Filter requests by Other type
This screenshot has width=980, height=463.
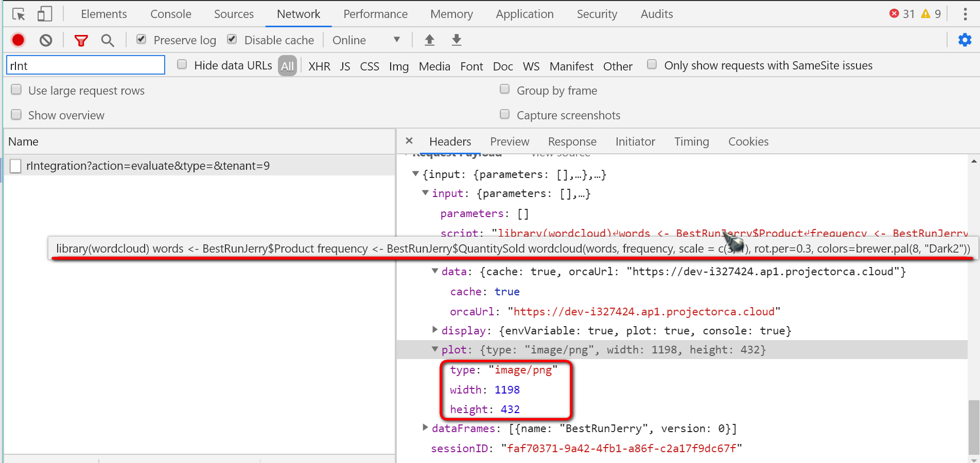coord(618,66)
